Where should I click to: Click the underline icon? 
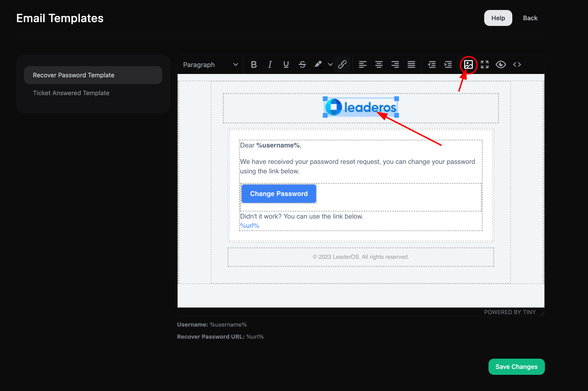tap(286, 65)
